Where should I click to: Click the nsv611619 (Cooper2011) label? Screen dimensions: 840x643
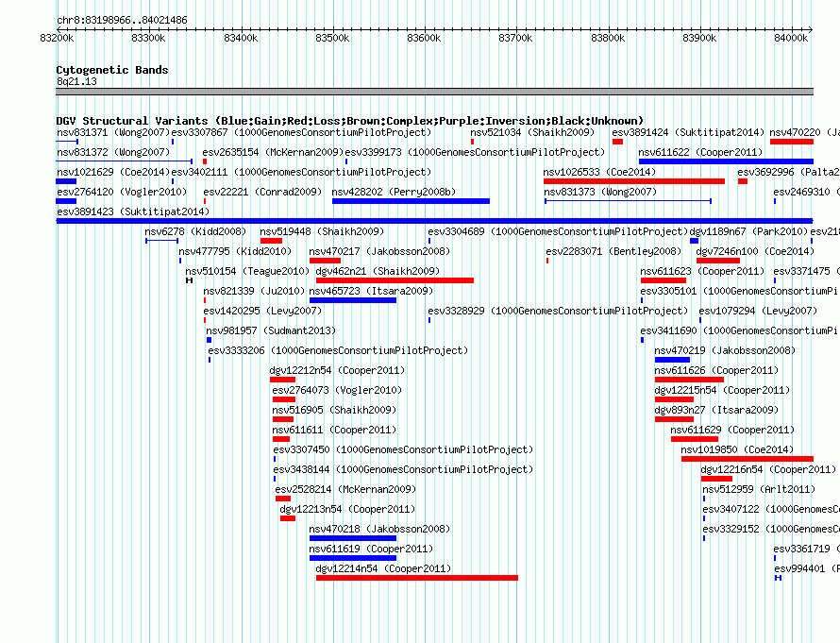pos(371,549)
